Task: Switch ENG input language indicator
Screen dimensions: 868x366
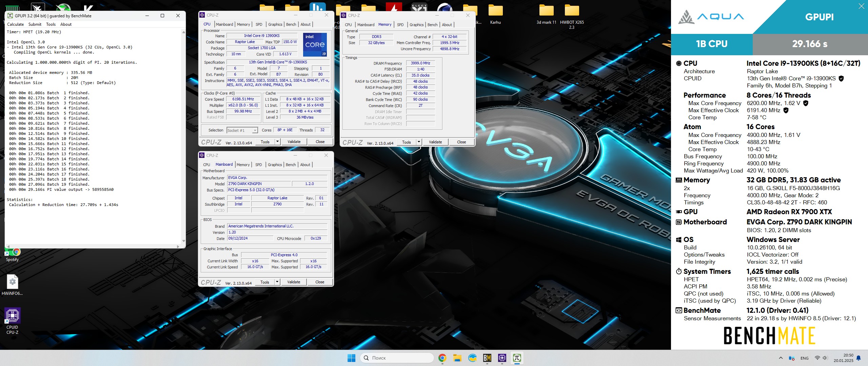Action: pos(804,358)
